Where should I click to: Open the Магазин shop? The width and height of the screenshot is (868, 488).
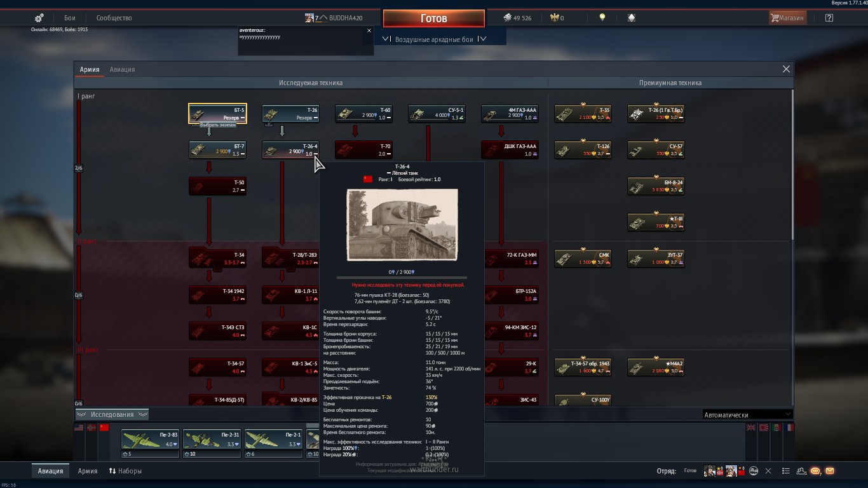tap(787, 18)
